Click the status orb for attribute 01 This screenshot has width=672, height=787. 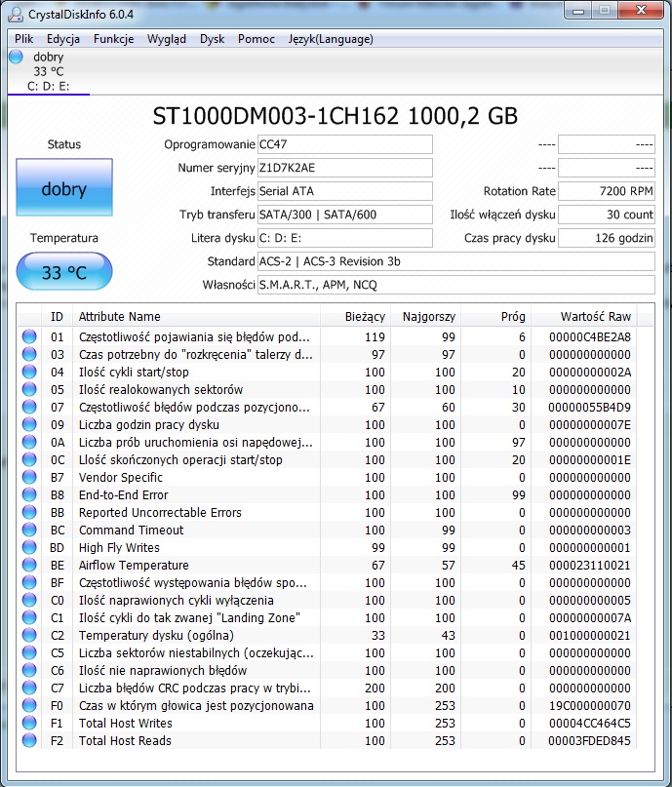[x=29, y=336]
